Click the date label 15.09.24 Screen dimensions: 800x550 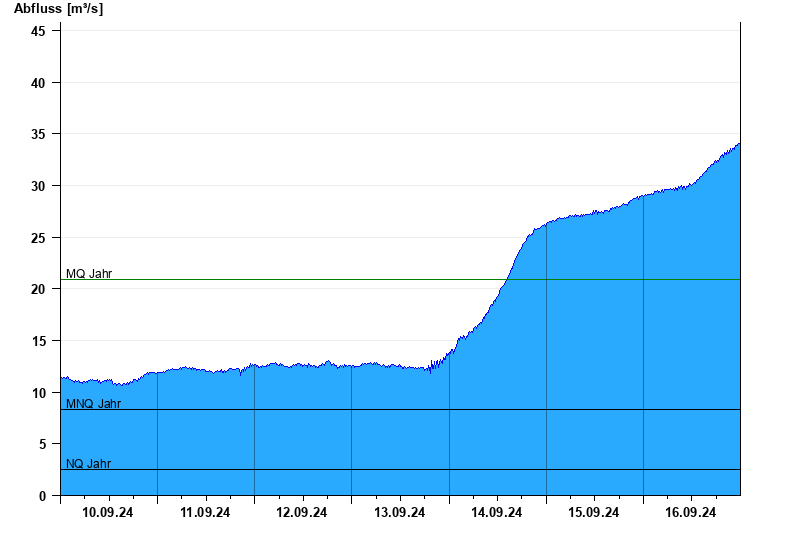(x=593, y=512)
